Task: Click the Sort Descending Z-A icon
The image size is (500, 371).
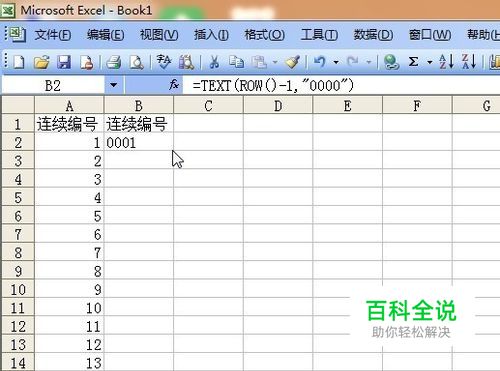Action: tap(469, 62)
